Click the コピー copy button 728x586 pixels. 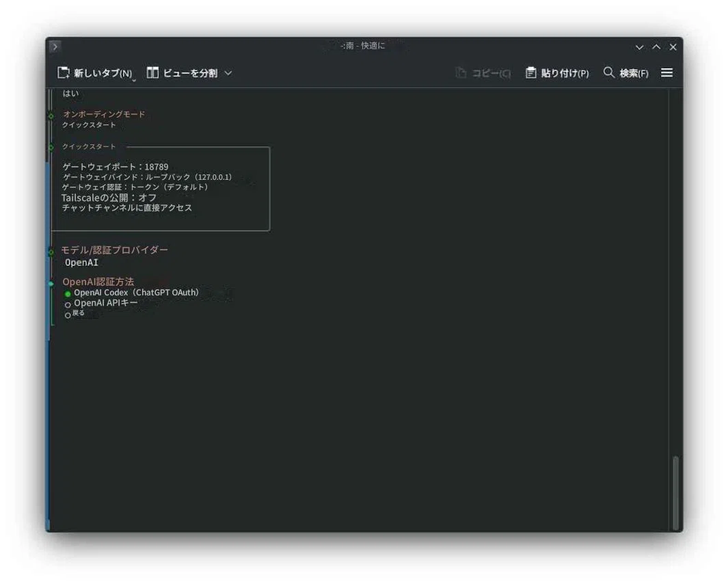tap(483, 73)
